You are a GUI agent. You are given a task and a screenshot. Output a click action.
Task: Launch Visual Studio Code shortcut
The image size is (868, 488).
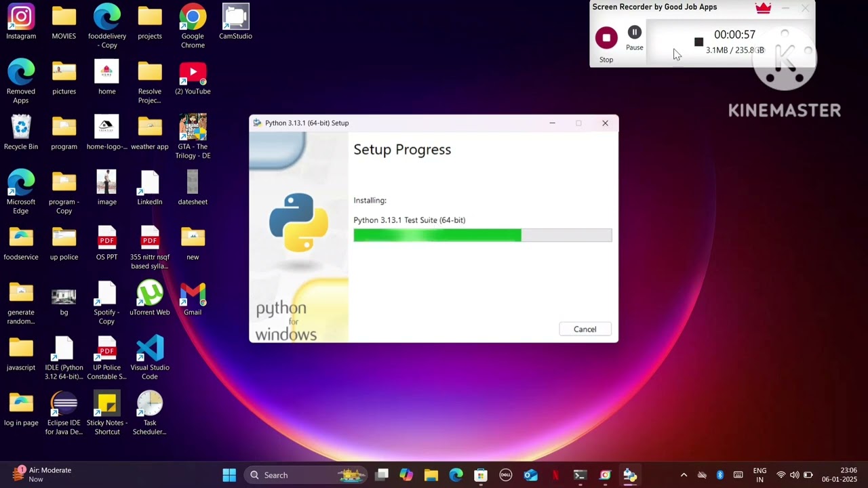150,358
